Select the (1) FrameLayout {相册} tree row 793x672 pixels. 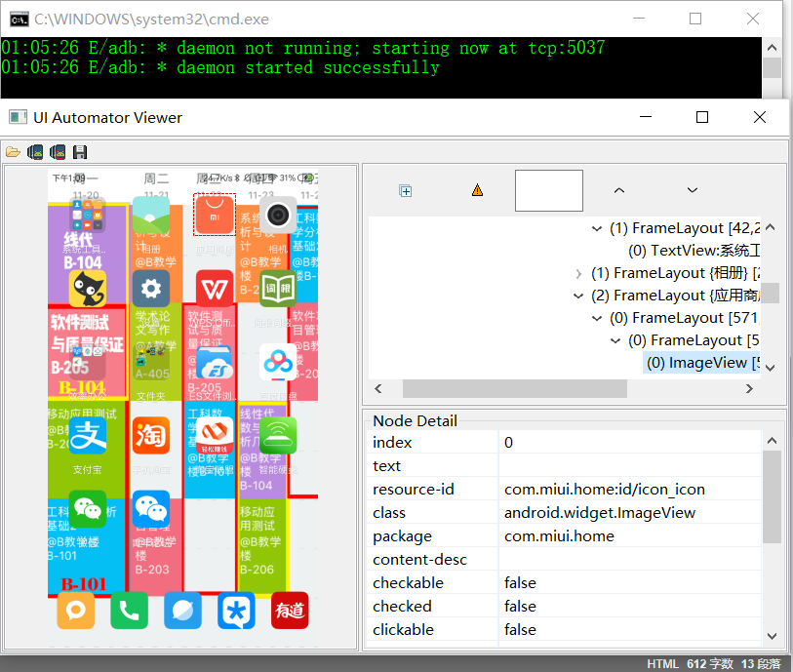(x=675, y=273)
